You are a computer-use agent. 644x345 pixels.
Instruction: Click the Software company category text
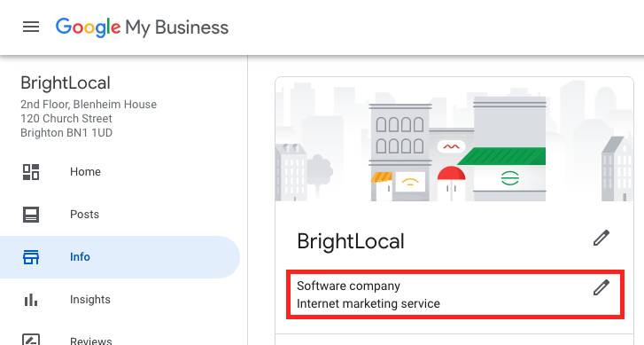pos(348,286)
